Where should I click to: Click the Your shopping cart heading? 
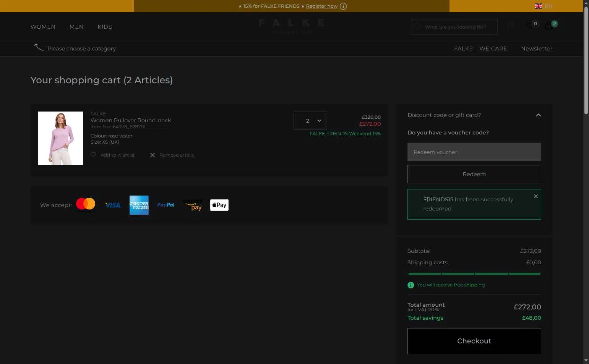[x=102, y=80]
